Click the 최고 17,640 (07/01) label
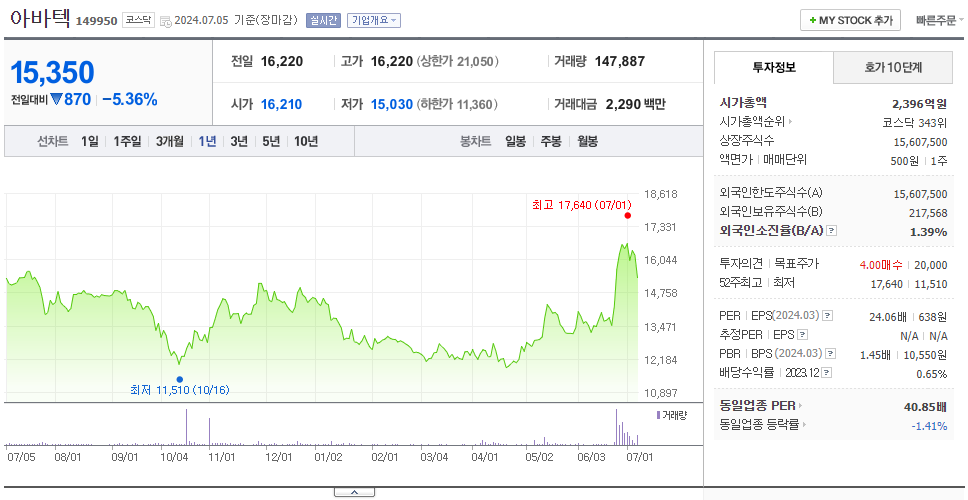 click(x=582, y=204)
